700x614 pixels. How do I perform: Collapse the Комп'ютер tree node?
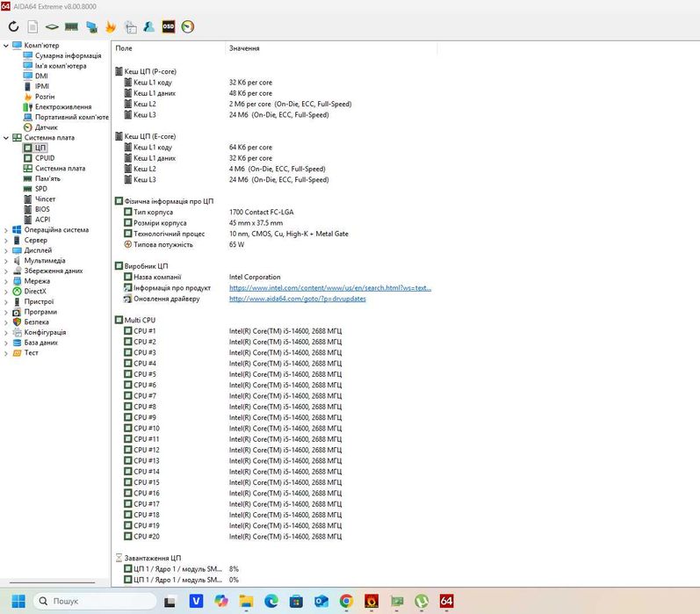tap(6, 46)
